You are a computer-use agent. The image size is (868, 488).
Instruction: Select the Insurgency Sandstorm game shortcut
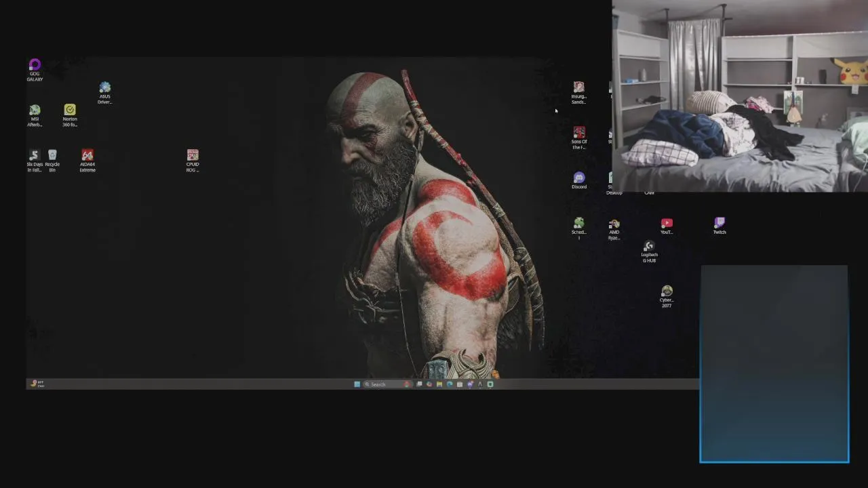(x=578, y=93)
